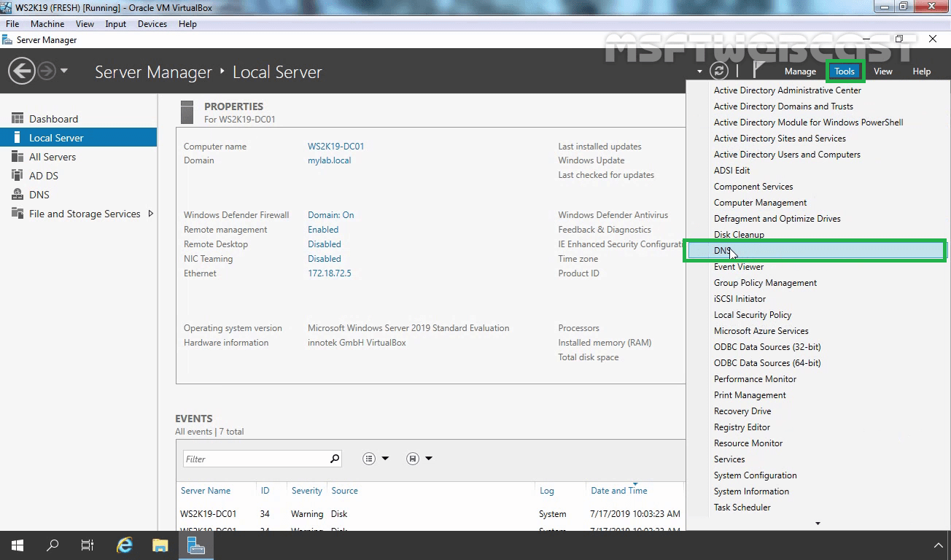The width and height of the screenshot is (951, 560).
Task: Open navigation history dropdown arrow
Action: point(64,71)
